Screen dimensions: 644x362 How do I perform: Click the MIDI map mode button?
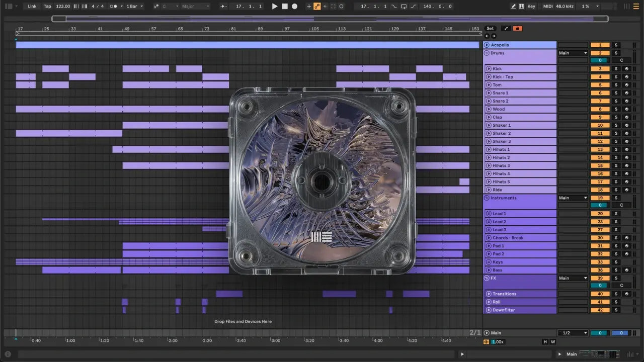pyautogui.click(x=548, y=7)
